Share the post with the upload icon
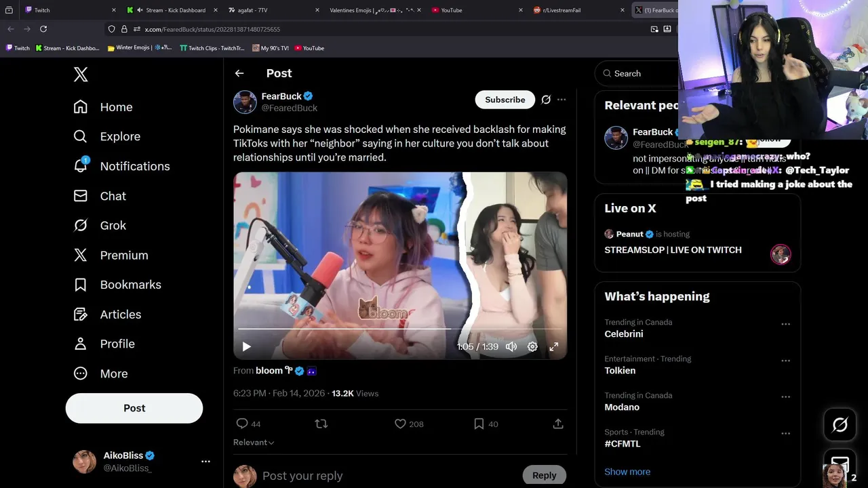 (x=558, y=424)
